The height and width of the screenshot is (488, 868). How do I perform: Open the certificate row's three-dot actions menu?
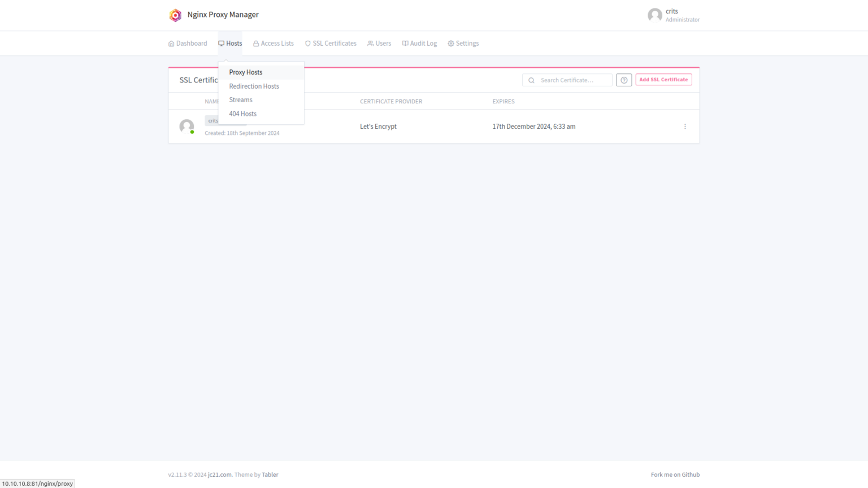tap(685, 127)
